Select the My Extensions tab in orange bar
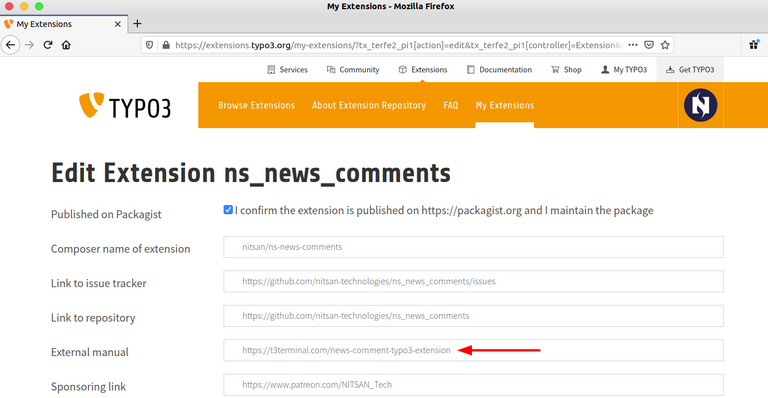The image size is (768, 398). click(x=504, y=105)
